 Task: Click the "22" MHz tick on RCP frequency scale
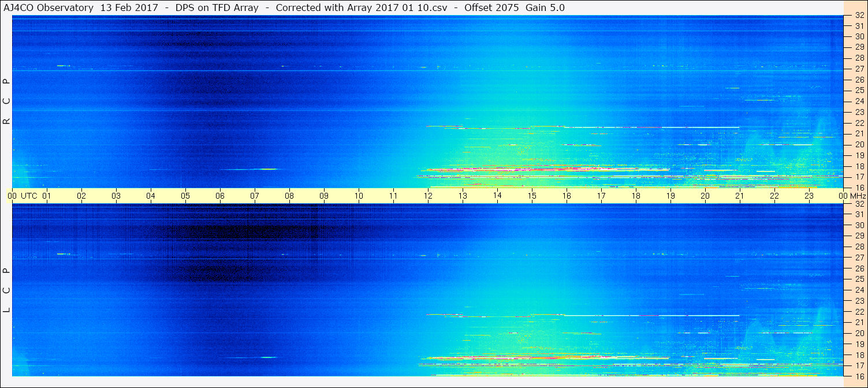[x=859, y=122]
